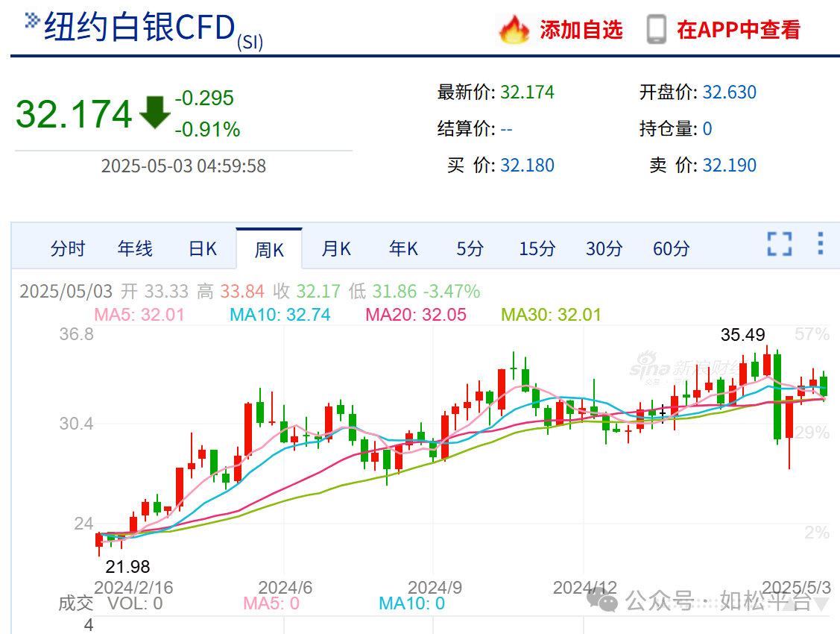Click the fullscreen expand chart icon

click(x=779, y=244)
